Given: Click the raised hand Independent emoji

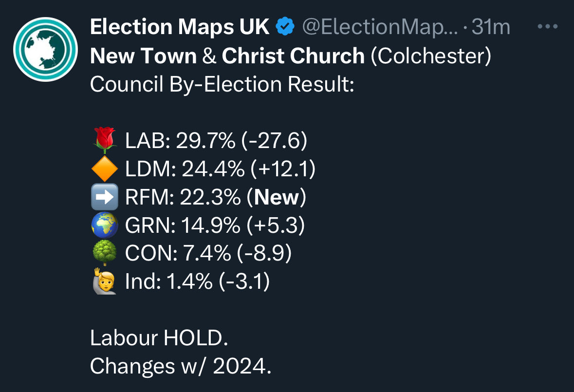Looking at the screenshot, I should pyautogui.click(x=105, y=281).
